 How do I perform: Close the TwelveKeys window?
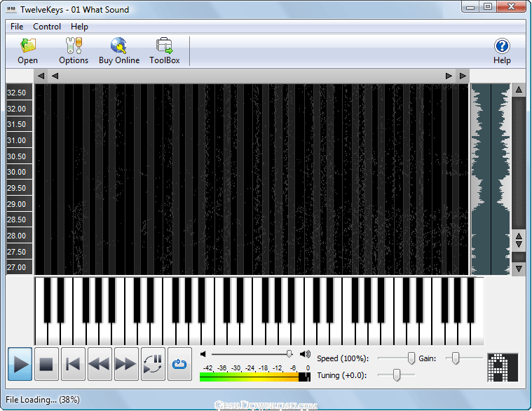pos(511,7)
